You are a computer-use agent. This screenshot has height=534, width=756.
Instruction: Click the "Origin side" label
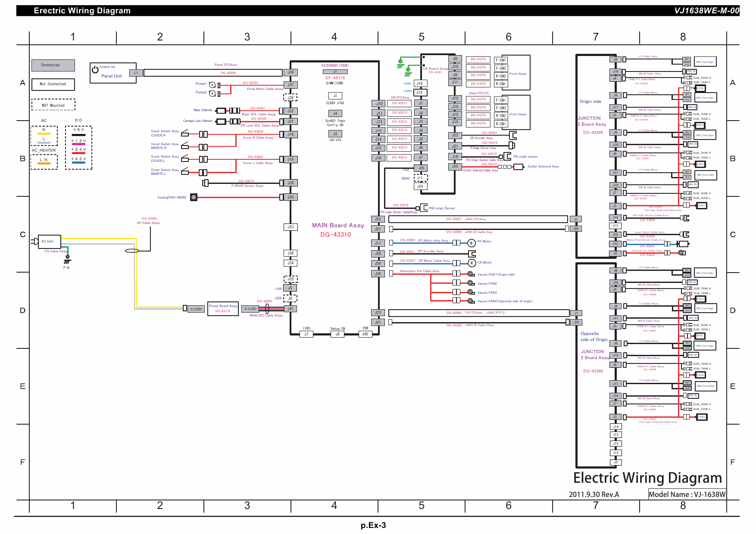coord(590,102)
